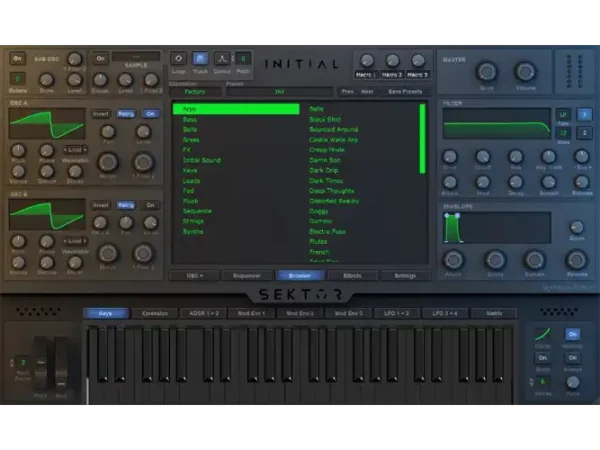Select the Deep Thoughts preset

332,191
